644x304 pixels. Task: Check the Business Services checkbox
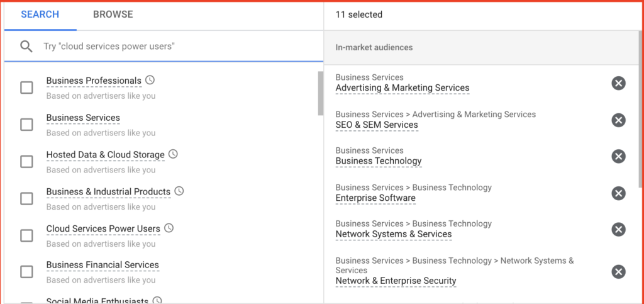pos(26,125)
